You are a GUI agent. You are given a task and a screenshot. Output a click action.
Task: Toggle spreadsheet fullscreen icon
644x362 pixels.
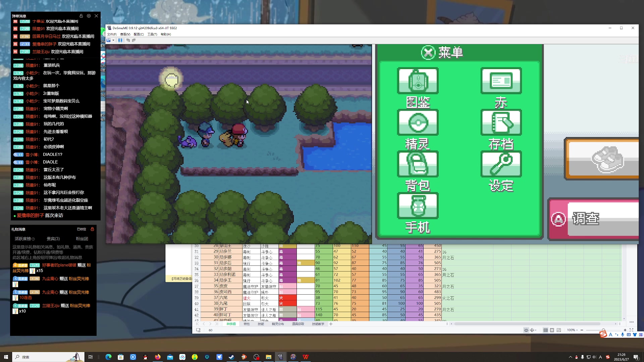click(x=631, y=330)
